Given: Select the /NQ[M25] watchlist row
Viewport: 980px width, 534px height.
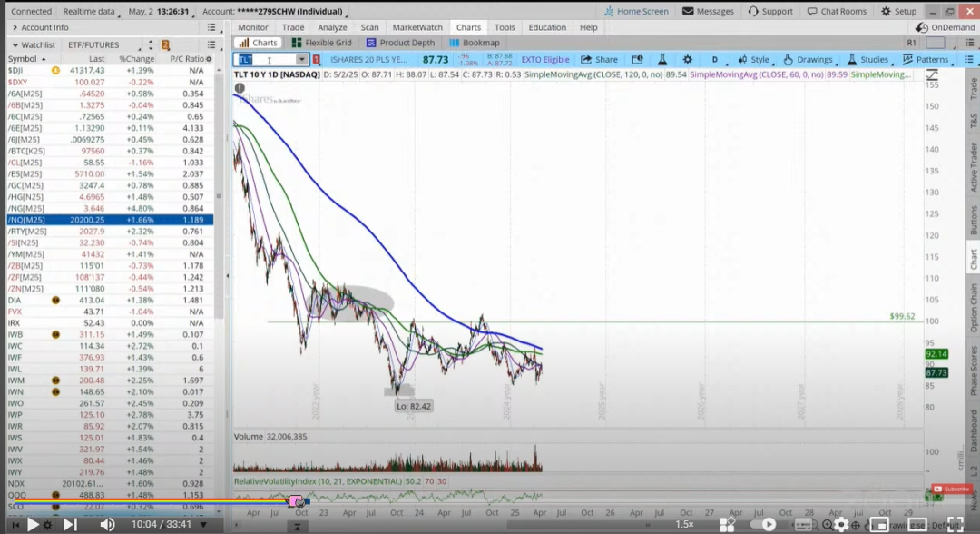Looking at the screenshot, I should (110, 220).
